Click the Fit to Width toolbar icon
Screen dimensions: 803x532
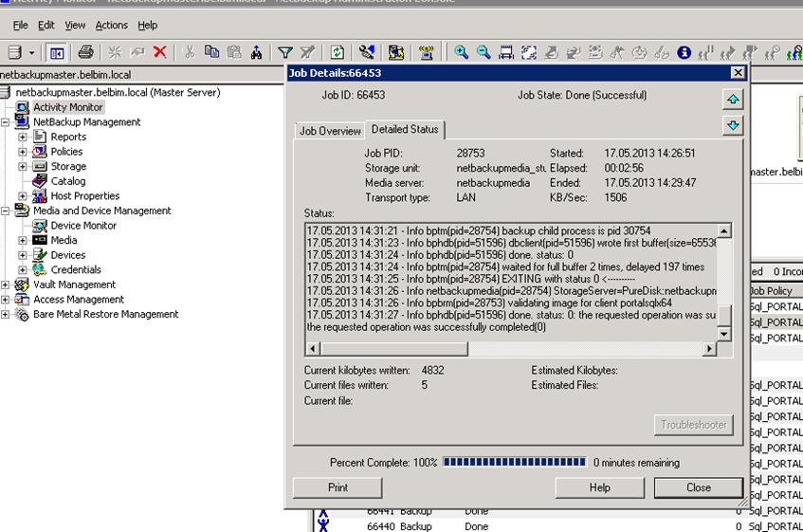coord(506,52)
